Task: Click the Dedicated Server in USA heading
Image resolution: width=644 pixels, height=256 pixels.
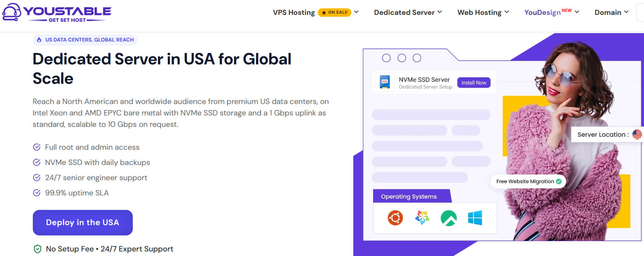Action: tap(162, 69)
